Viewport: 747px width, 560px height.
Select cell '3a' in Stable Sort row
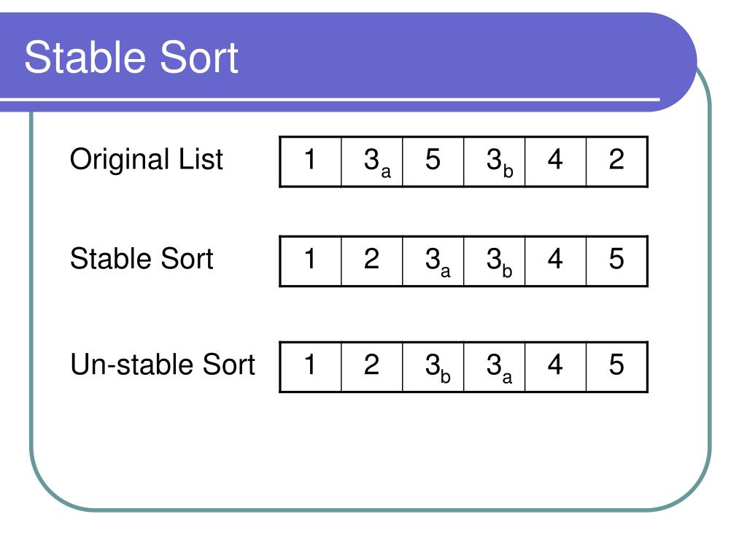point(433,261)
